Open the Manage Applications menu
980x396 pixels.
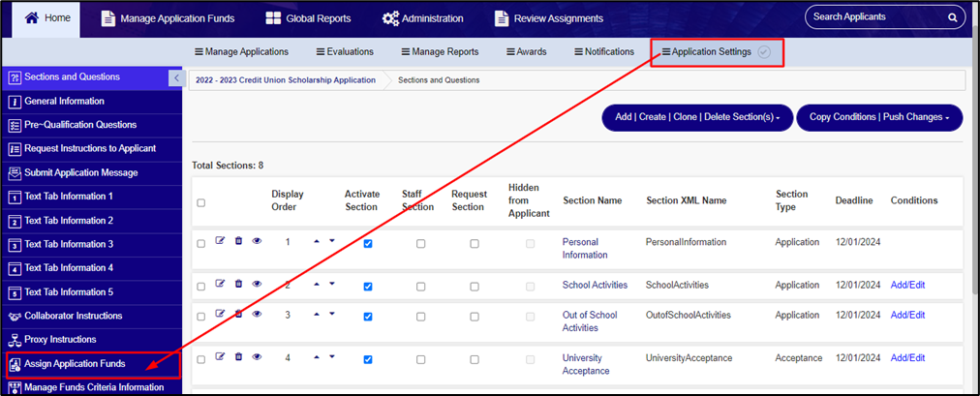(241, 52)
